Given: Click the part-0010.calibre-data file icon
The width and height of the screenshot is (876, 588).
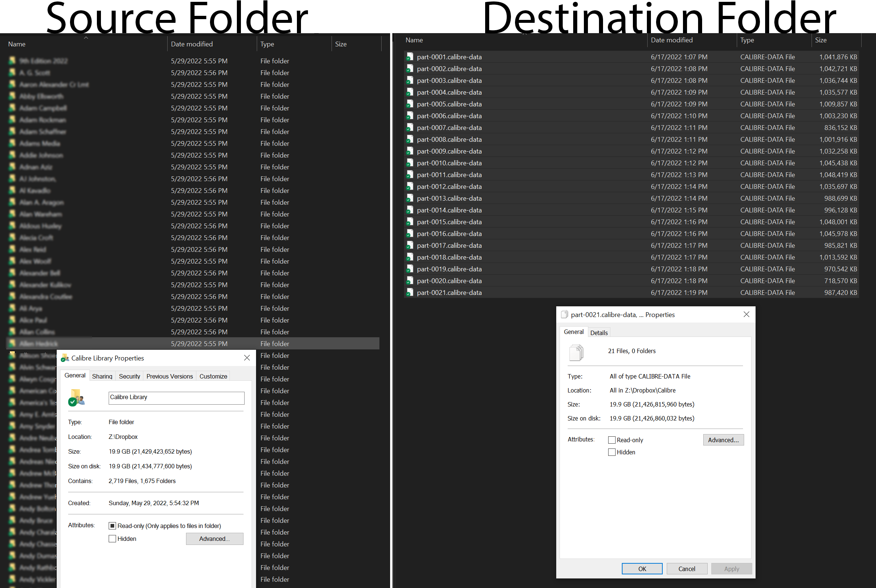Looking at the screenshot, I should click(x=410, y=163).
